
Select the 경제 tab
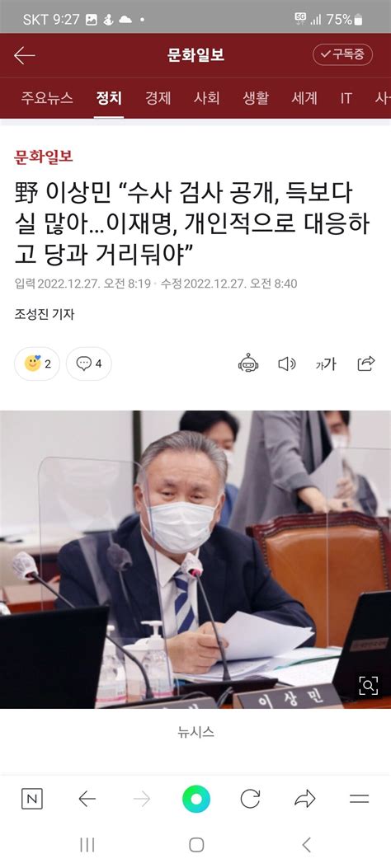(158, 99)
